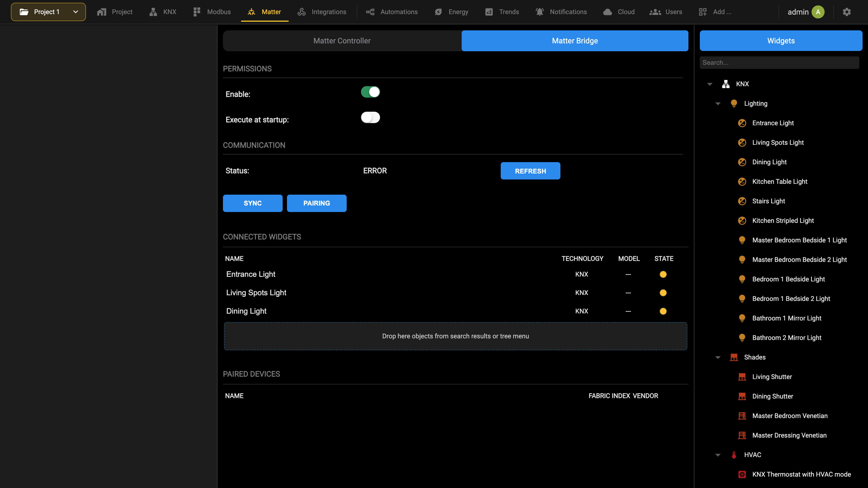Go to the Energy section
The height and width of the screenshot is (488, 868).
pos(452,12)
